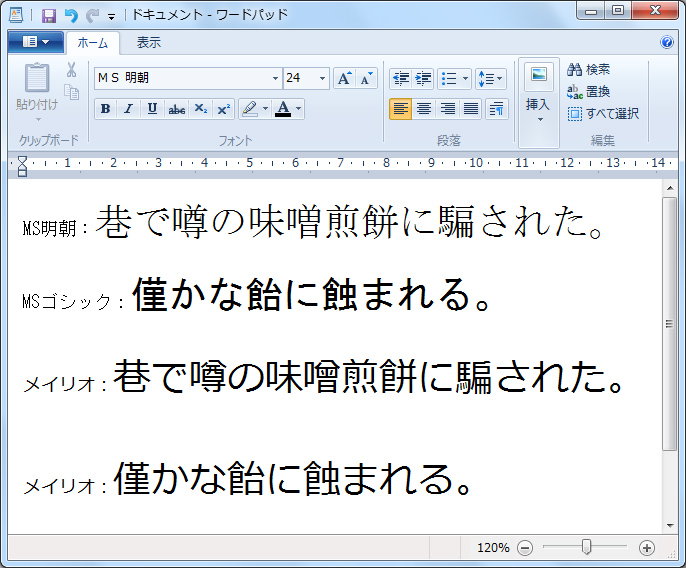Click すべて選択 to select all
The height and width of the screenshot is (568, 686).
point(603,114)
